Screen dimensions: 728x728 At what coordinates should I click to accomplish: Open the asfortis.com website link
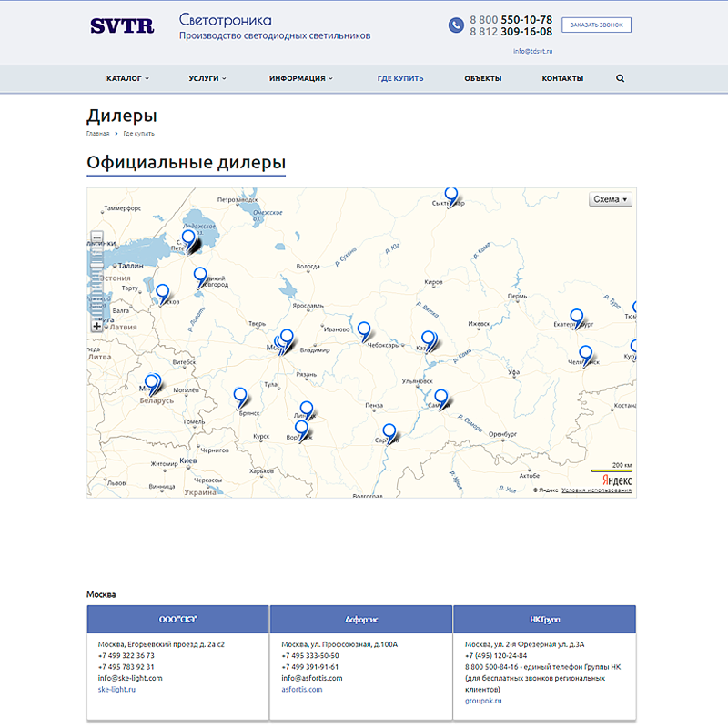302,690
